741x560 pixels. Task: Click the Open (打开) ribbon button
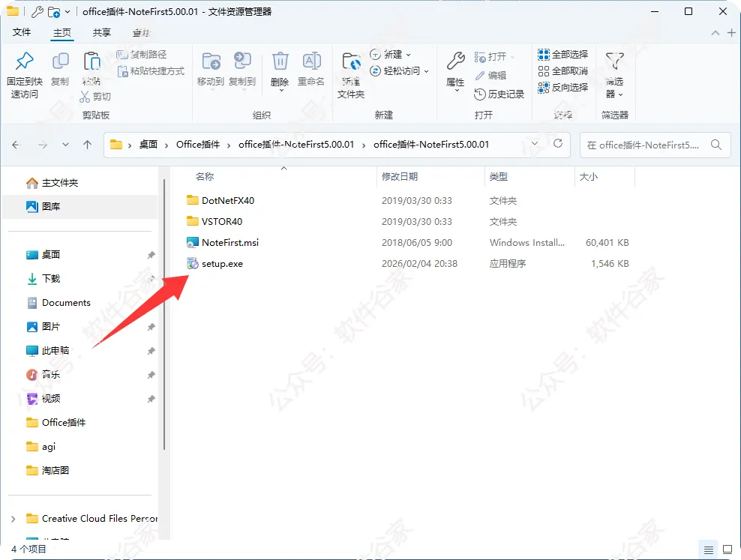tap(494, 57)
